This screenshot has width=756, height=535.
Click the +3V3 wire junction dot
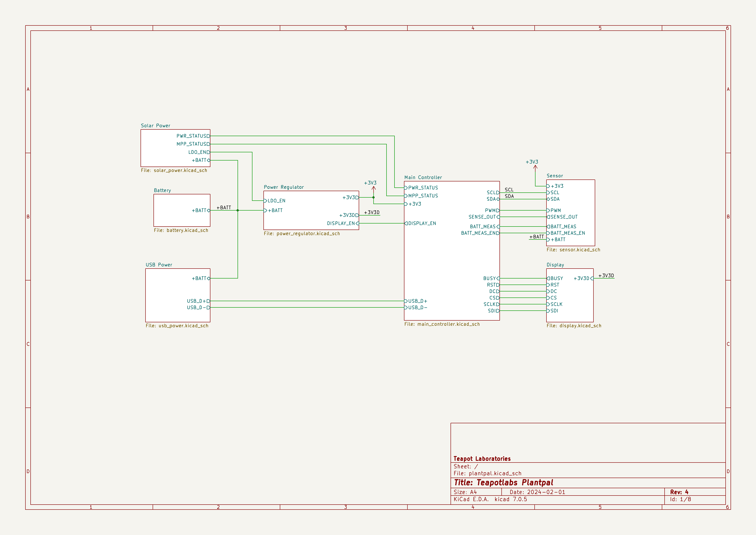coord(373,197)
